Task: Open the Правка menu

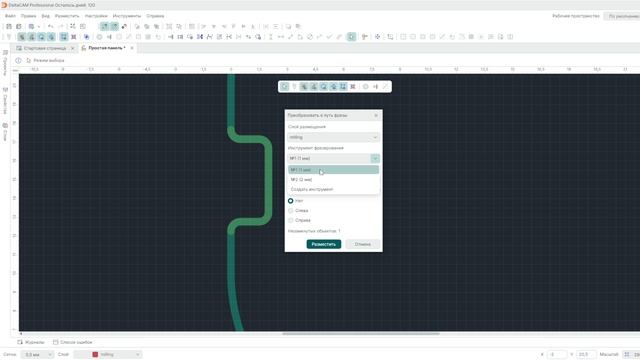Action: (x=29, y=16)
